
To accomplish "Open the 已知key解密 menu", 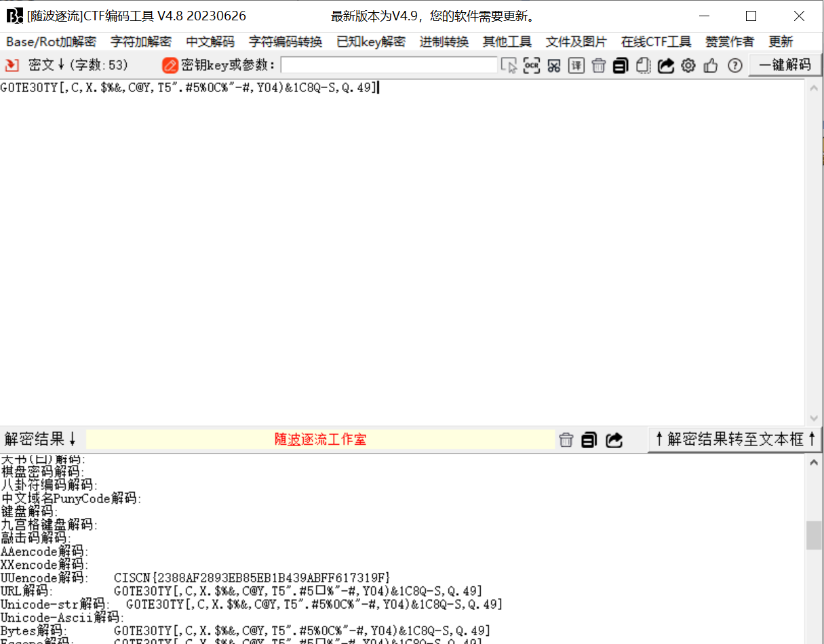I will coord(371,41).
